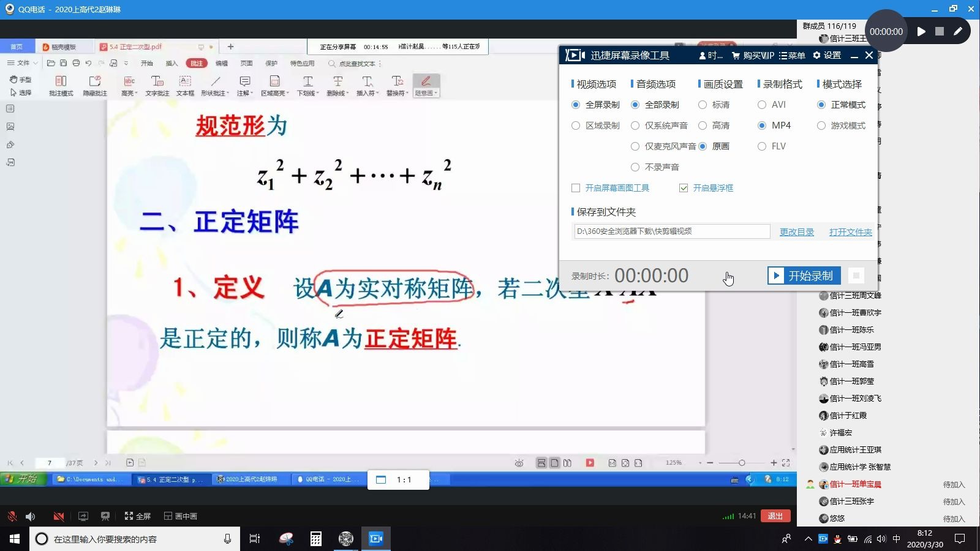Click Windows Start button

[x=15, y=539]
